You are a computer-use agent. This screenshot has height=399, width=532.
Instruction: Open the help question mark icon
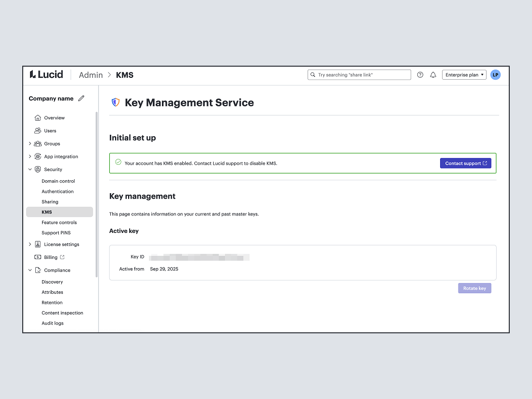420,75
